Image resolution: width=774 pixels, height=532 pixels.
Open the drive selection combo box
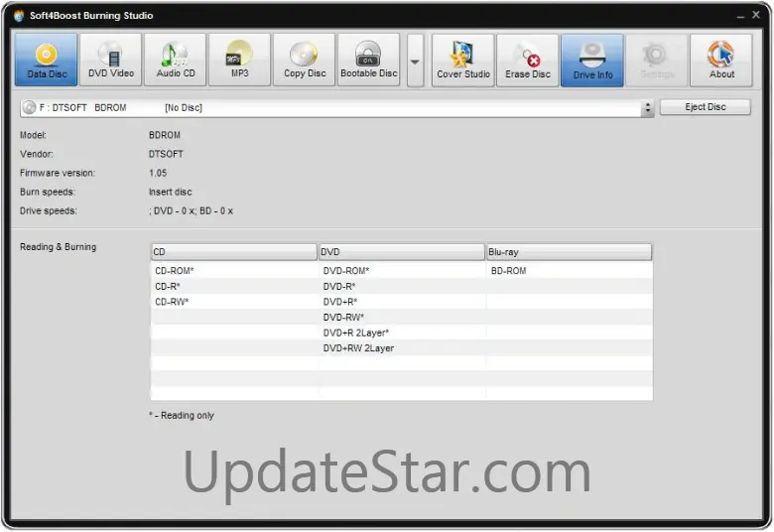point(337,107)
